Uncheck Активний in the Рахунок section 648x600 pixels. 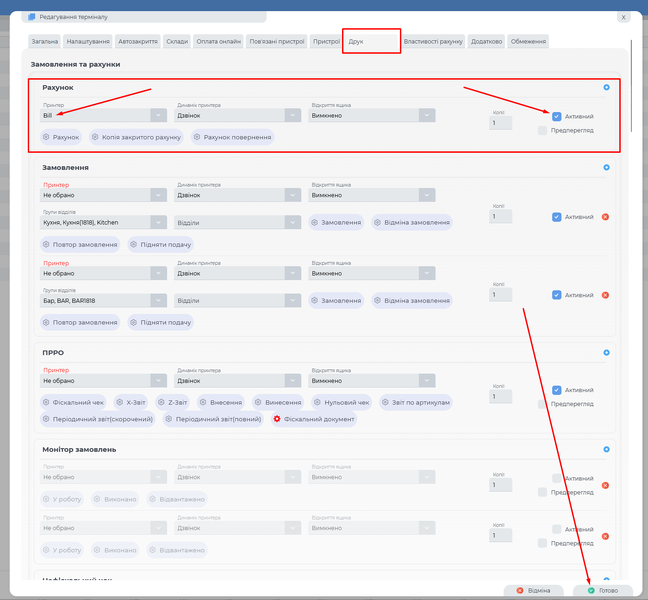[x=557, y=116]
